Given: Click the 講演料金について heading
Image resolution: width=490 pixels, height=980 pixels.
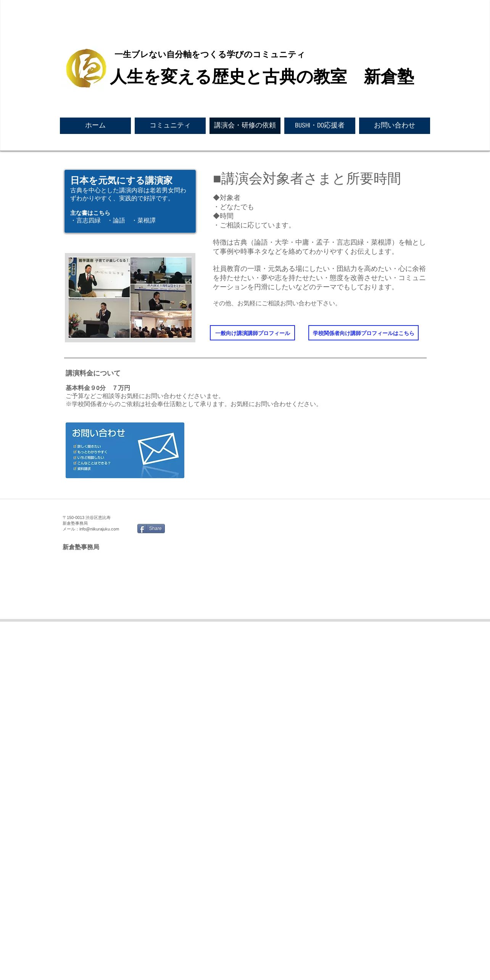Looking at the screenshot, I should [x=93, y=373].
